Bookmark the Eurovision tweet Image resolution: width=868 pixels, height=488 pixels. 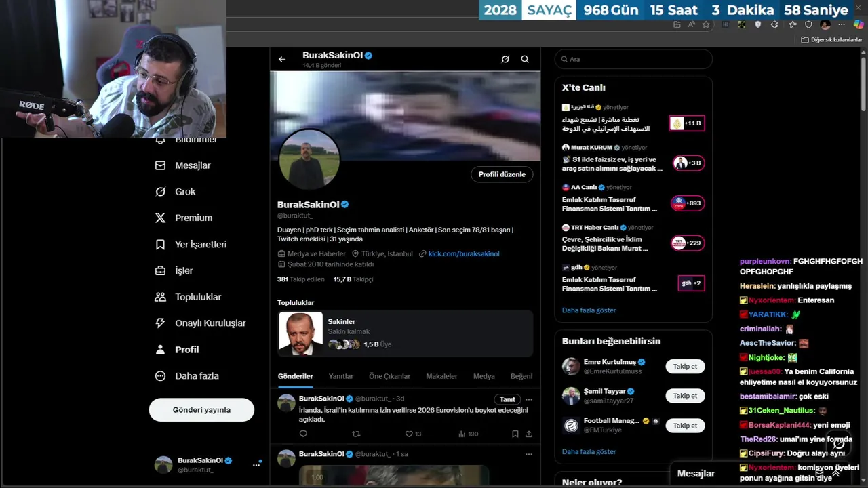pyautogui.click(x=515, y=434)
